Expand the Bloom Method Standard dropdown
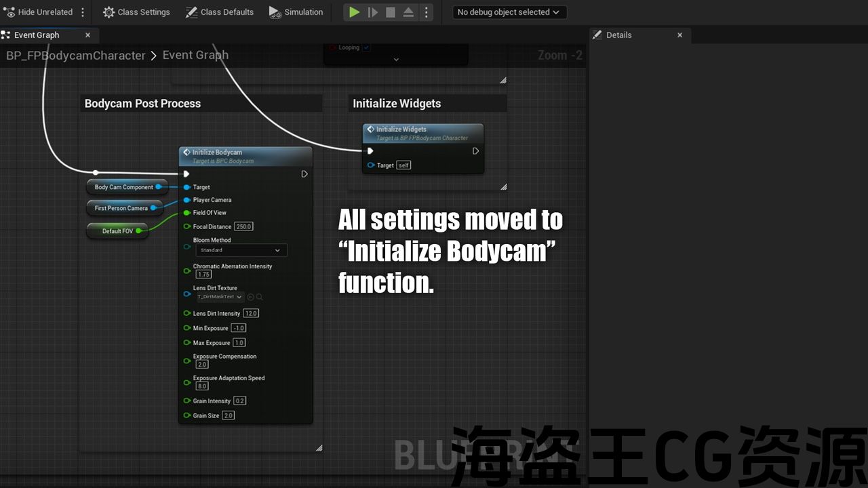 [x=241, y=250]
